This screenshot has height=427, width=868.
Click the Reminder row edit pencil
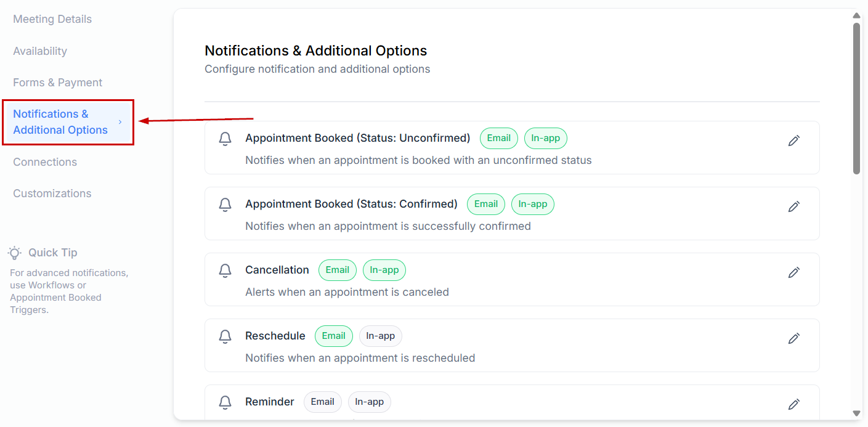[793, 404]
